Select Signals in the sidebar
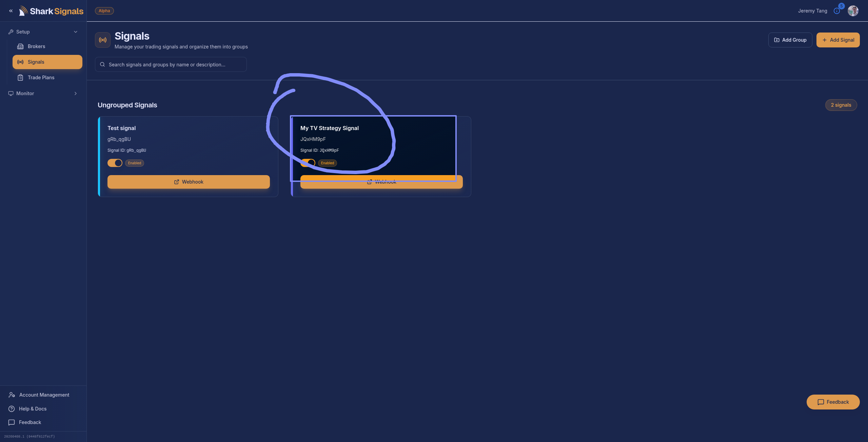 [47, 62]
